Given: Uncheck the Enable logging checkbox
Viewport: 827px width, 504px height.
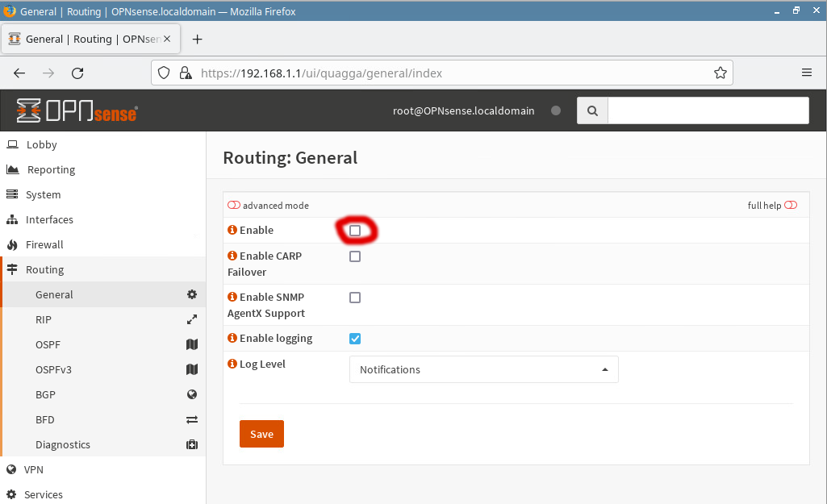Looking at the screenshot, I should 355,339.
